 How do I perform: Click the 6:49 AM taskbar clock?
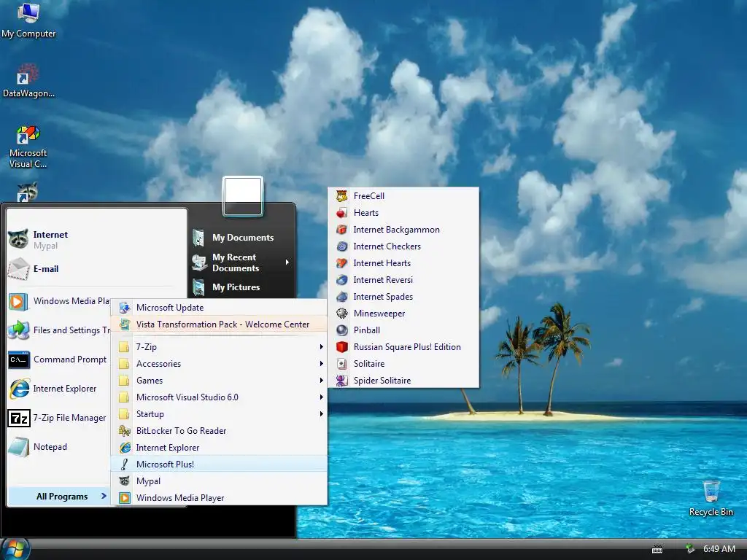tap(719, 549)
